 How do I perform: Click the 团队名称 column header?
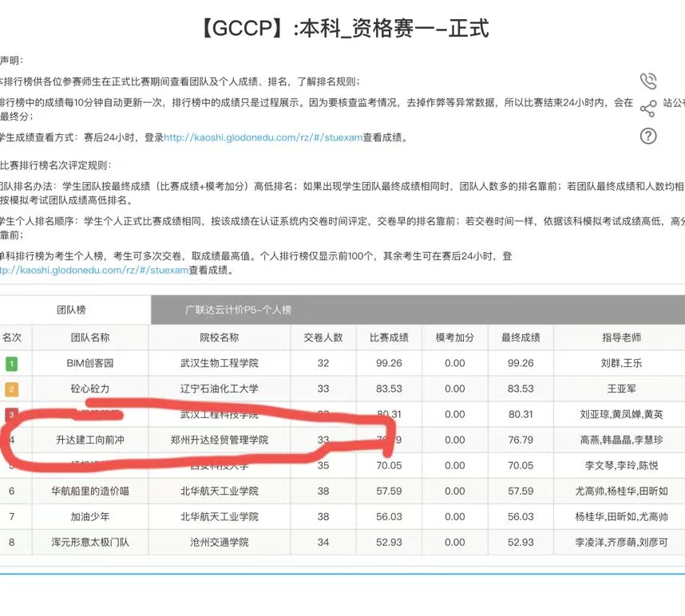pos(90,338)
